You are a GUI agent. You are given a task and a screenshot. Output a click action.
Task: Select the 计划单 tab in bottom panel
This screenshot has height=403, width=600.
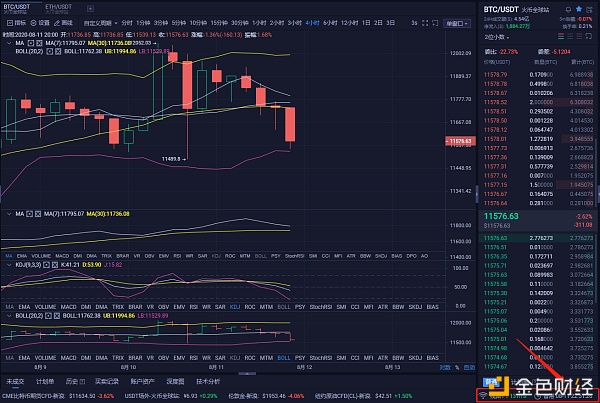[x=45, y=381]
